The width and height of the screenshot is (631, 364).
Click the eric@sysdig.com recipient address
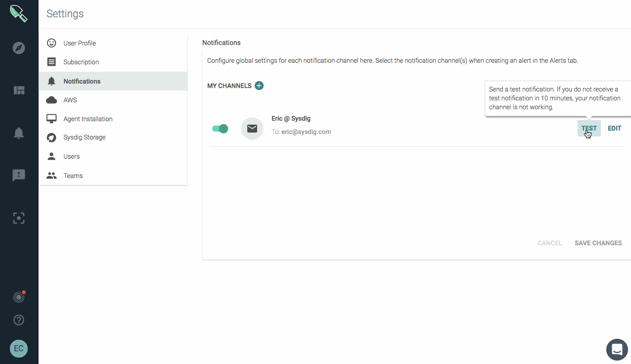pos(306,132)
